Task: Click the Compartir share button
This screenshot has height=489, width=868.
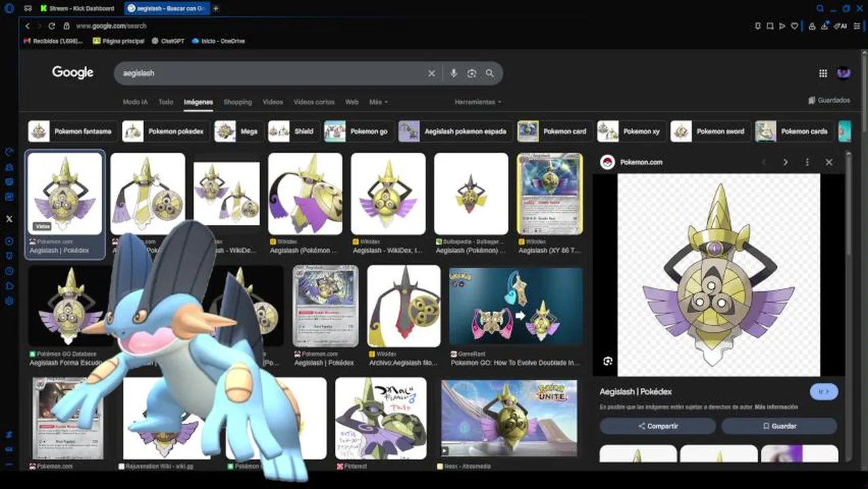Action: (x=657, y=426)
